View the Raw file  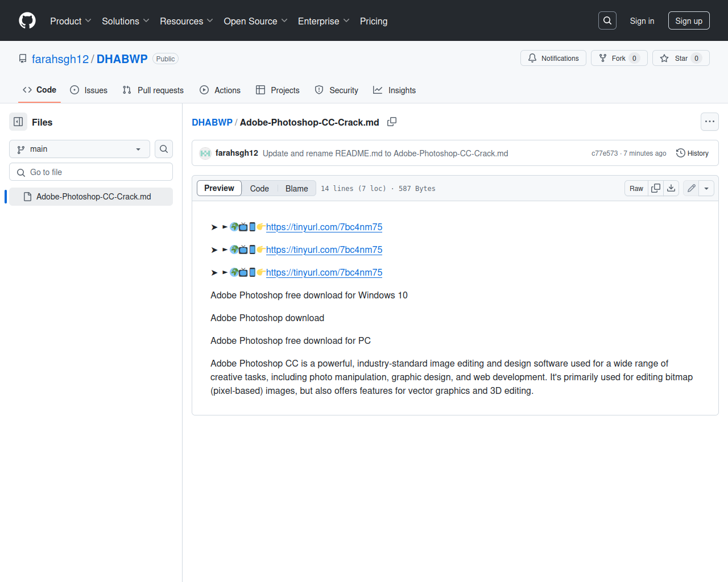click(636, 188)
